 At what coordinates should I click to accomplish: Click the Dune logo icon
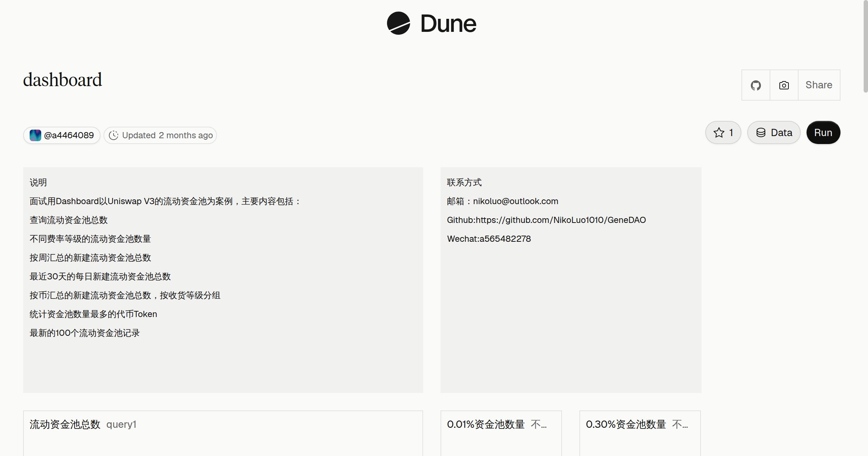click(398, 23)
